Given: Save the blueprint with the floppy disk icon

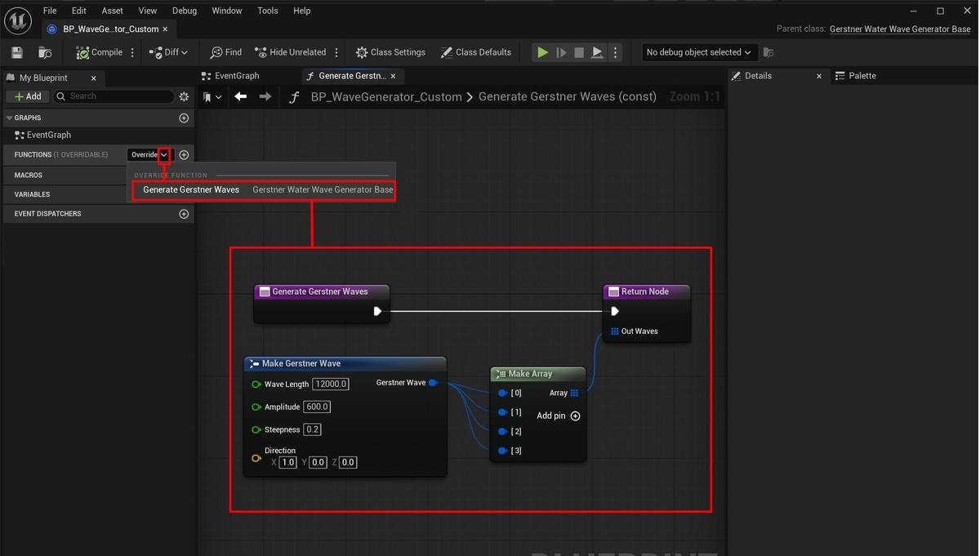Looking at the screenshot, I should point(17,52).
